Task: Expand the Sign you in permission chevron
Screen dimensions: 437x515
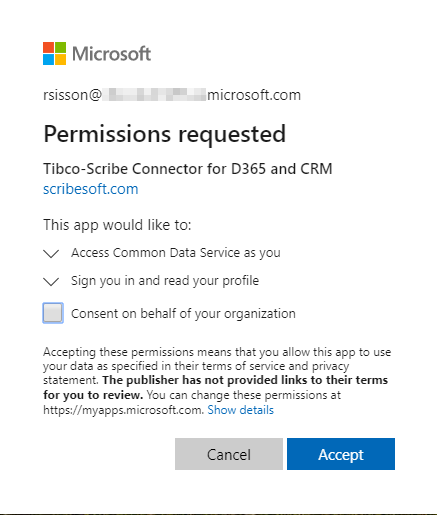Action: (x=51, y=281)
